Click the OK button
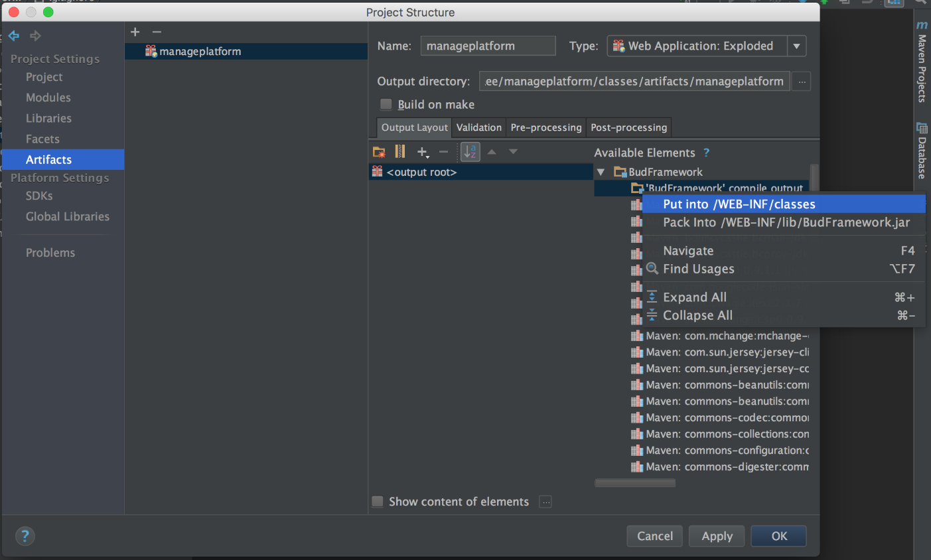Image resolution: width=931 pixels, height=560 pixels. 779,536
